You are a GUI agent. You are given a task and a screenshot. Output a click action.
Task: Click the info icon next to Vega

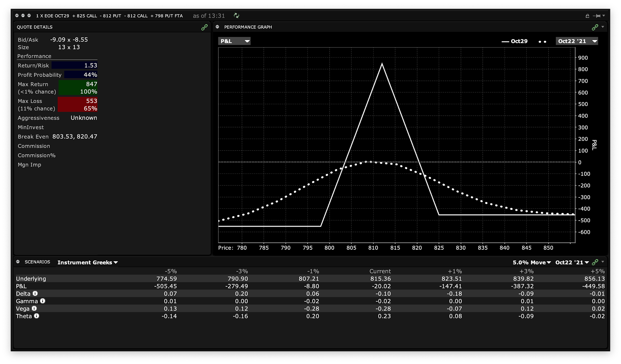click(x=34, y=308)
